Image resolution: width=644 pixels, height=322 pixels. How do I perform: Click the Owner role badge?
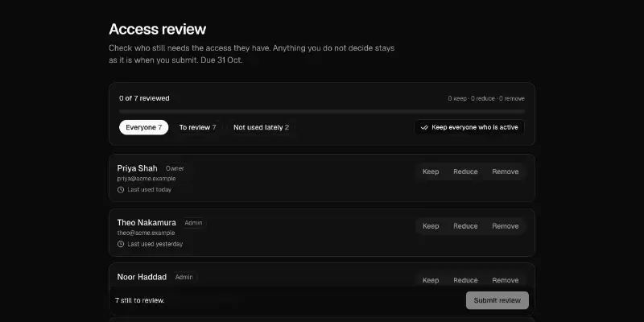(175, 168)
